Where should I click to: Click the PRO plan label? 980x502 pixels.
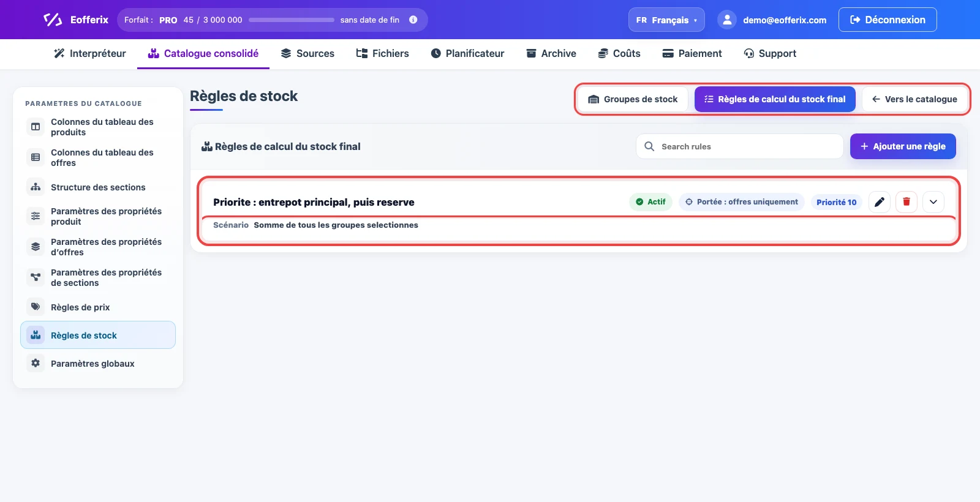(x=168, y=20)
